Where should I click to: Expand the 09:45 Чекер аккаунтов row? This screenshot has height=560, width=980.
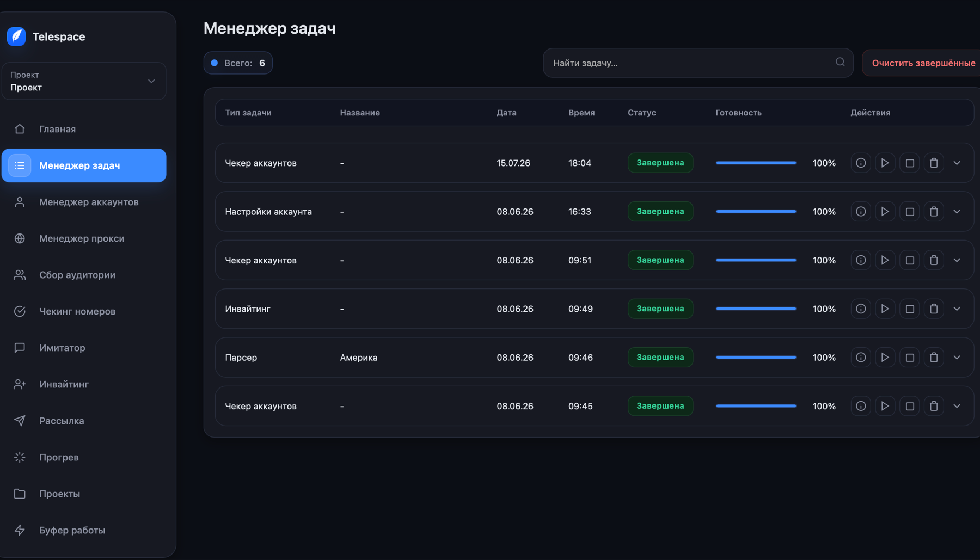pos(957,406)
